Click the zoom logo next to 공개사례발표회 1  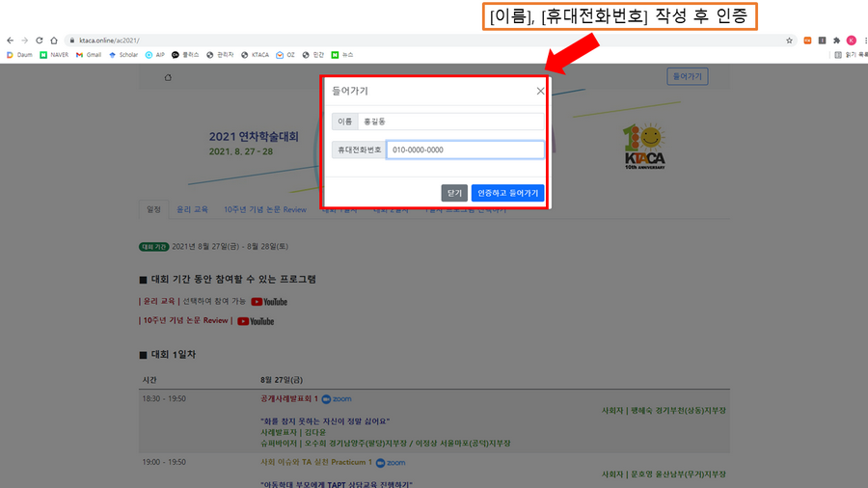click(337, 399)
